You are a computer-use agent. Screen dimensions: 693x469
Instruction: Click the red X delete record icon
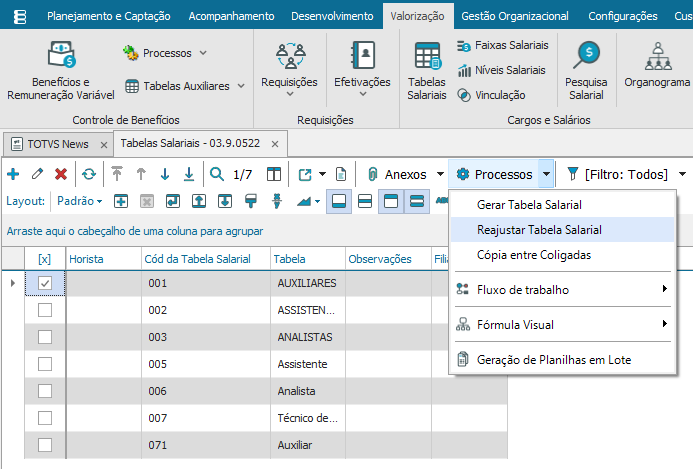[61, 174]
